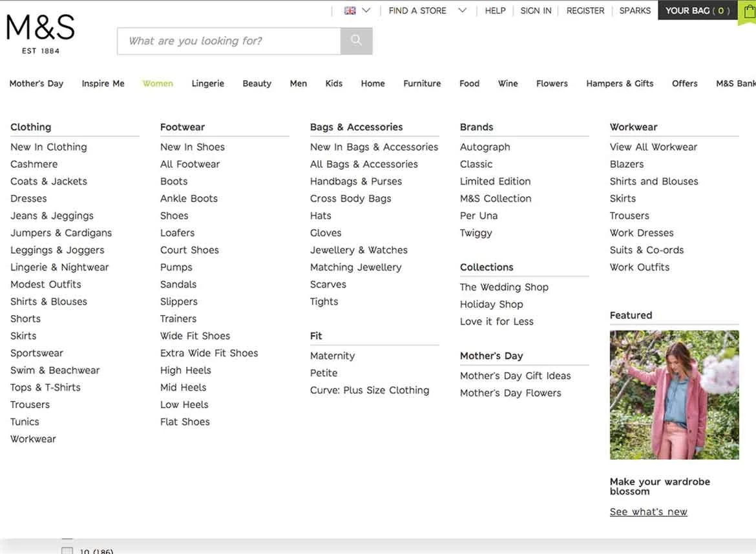The image size is (756, 554).
Task: Open the Wine menu
Action: click(x=508, y=83)
